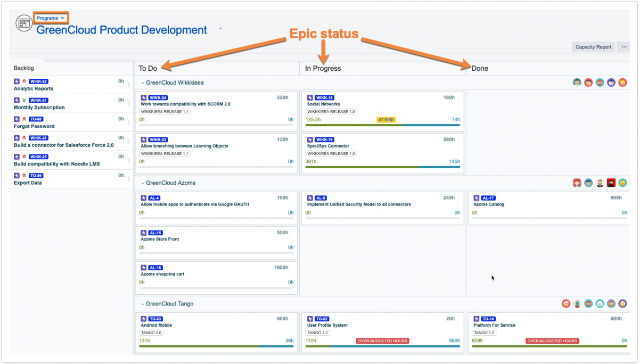Click the epic icon on WIKK-24 card
The width and height of the screenshot is (639, 364).
coord(143,97)
